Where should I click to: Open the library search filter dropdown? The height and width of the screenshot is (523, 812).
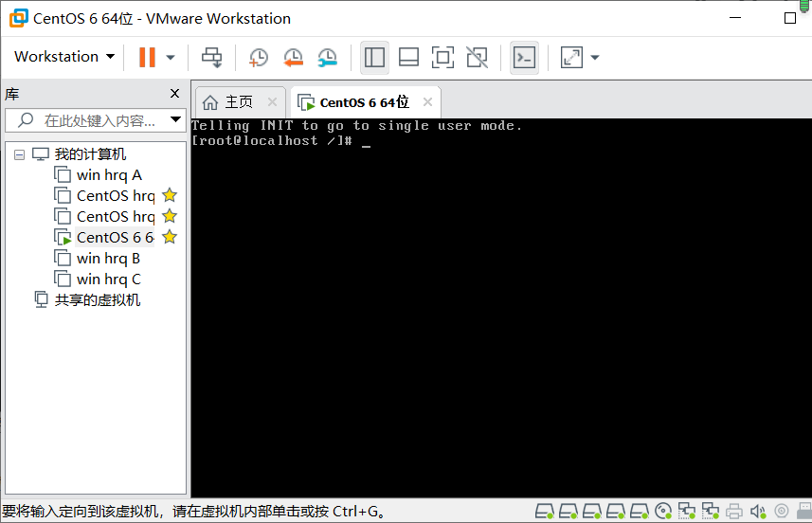176,119
